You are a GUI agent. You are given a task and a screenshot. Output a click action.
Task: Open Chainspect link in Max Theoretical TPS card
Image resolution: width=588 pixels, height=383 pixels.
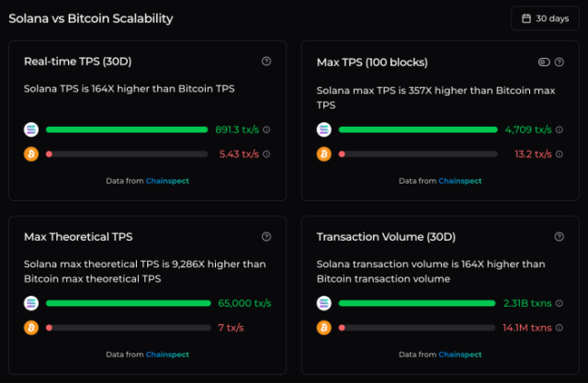166,355
